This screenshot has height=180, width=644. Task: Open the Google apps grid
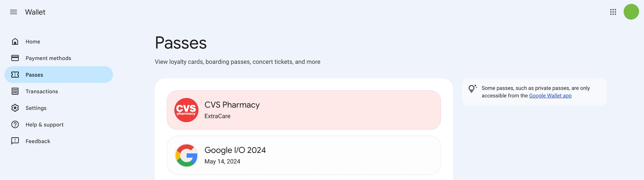pyautogui.click(x=613, y=12)
